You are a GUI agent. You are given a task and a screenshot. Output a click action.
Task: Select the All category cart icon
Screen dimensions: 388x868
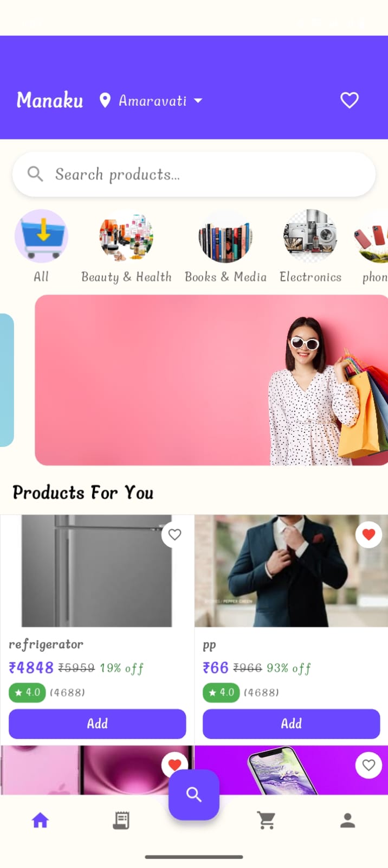[41, 236]
